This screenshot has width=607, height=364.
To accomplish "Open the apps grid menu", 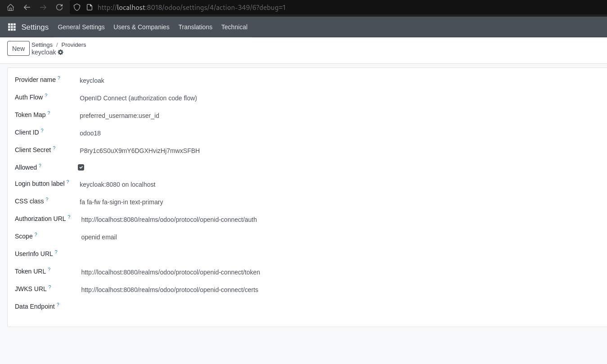I will (x=12, y=27).
